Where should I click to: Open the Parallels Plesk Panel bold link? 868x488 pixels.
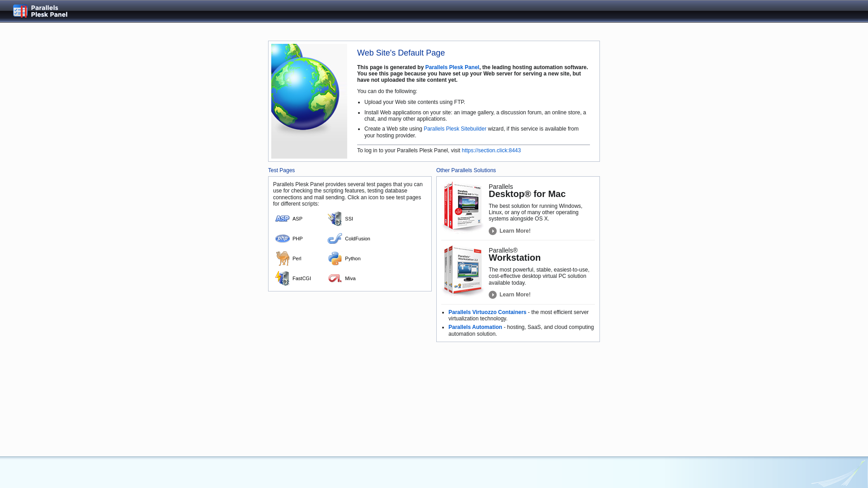coord(452,67)
